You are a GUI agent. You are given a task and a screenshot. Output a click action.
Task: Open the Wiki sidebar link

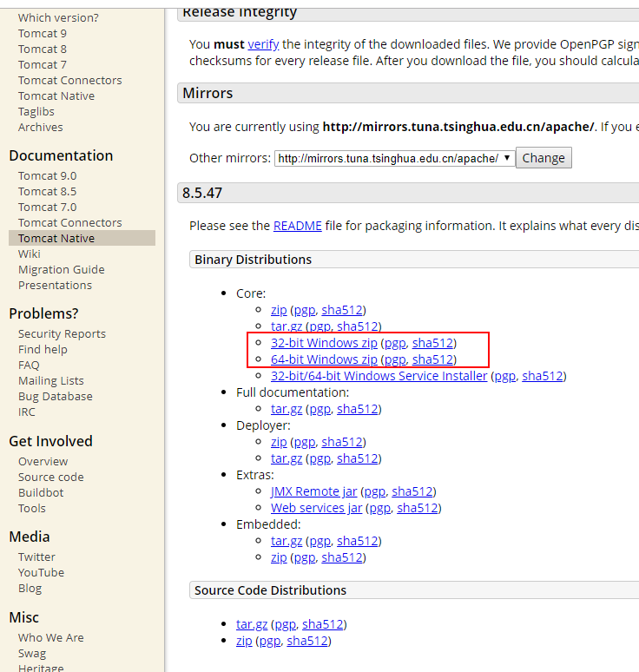(30, 254)
